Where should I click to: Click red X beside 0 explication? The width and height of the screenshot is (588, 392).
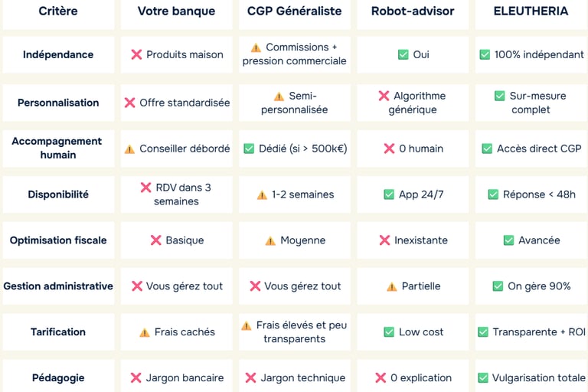[x=381, y=377]
